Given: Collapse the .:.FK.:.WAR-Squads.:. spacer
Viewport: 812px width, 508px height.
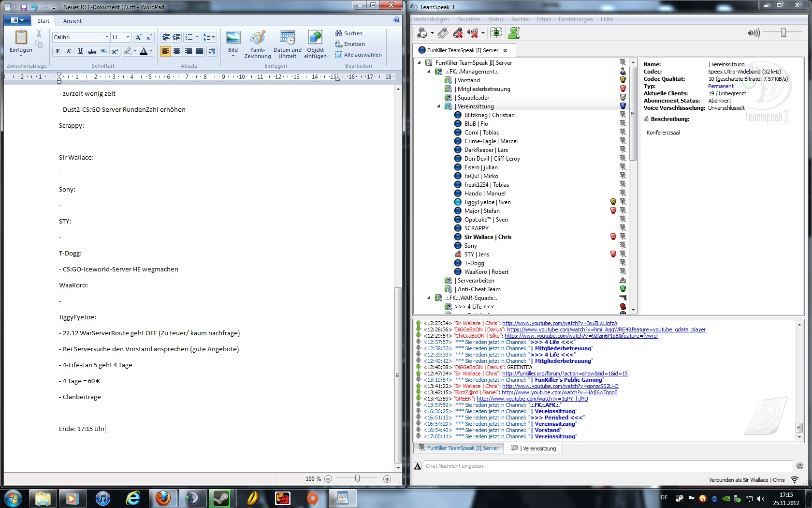Looking at the screenshot, I should point(429,298).
